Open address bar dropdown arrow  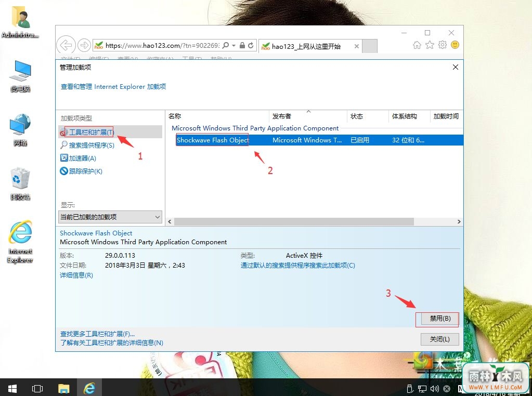(234, 45)
